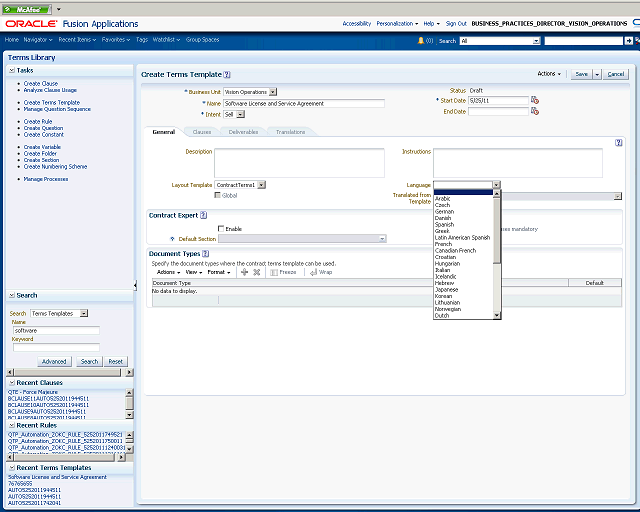Collapse the Language dropdown arrow
The width and height of the screenshot is (640, 512).
(496, 185)
